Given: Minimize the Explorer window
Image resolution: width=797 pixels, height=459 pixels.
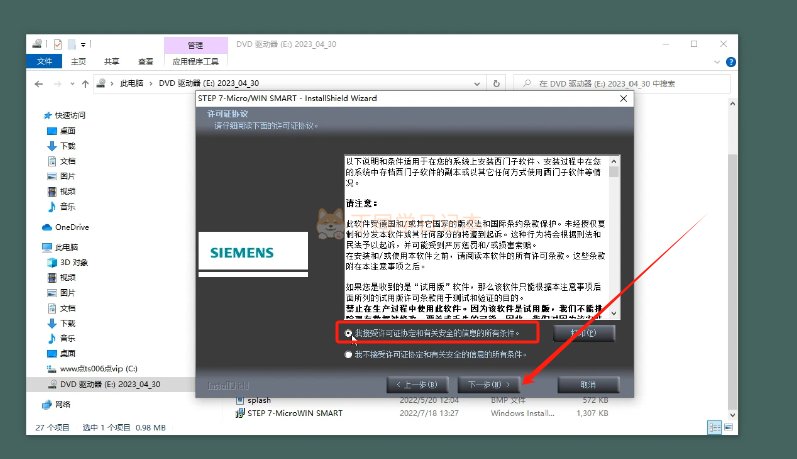Looking at the screenshot, I should [x=666, y=44].
